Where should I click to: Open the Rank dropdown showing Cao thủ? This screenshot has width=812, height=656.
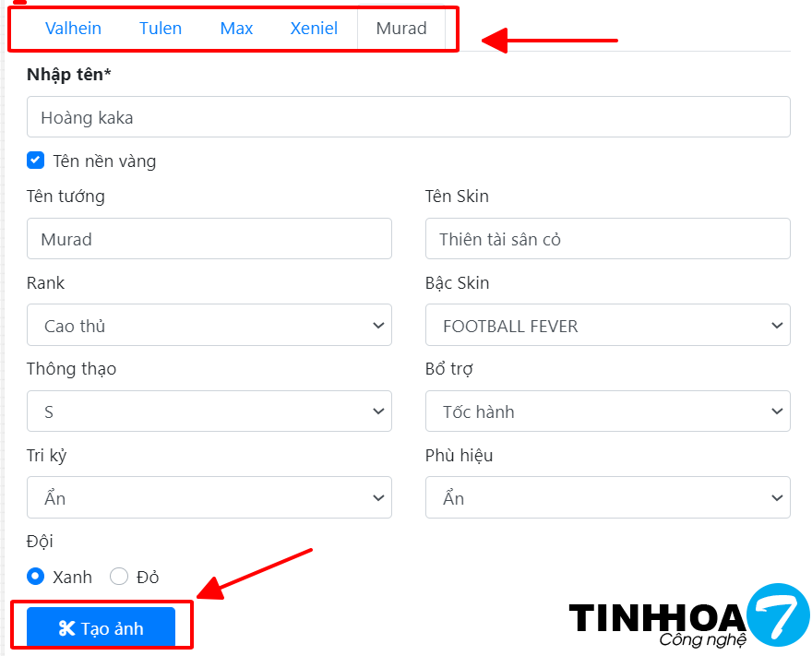[209, 326]
